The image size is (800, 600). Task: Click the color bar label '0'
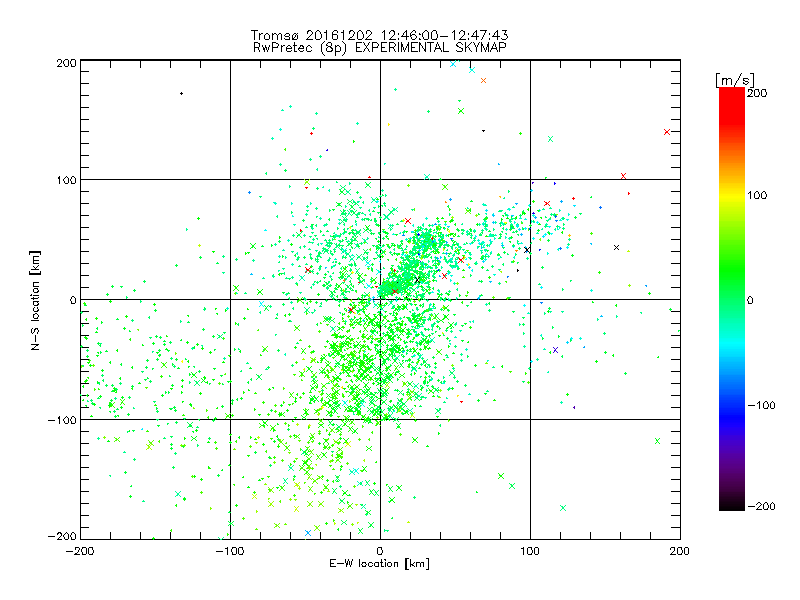(x=750, y=300)
